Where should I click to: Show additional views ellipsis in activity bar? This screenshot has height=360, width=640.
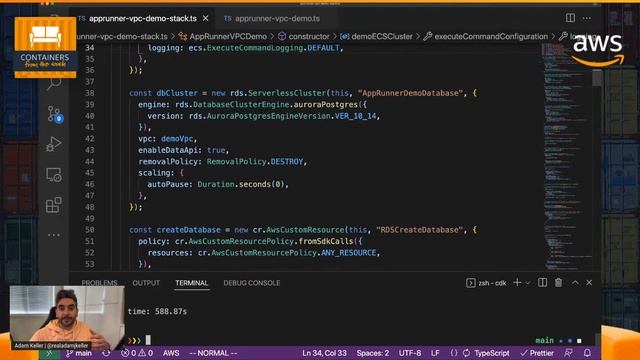click(x=53, y=235)
